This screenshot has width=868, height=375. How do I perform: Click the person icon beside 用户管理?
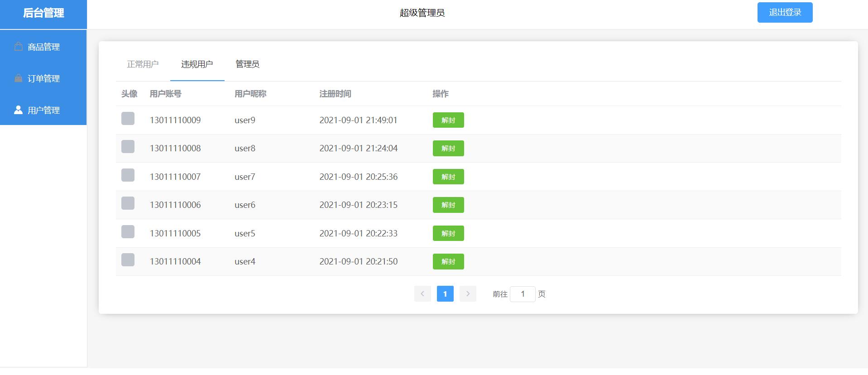tap(18, 110)
